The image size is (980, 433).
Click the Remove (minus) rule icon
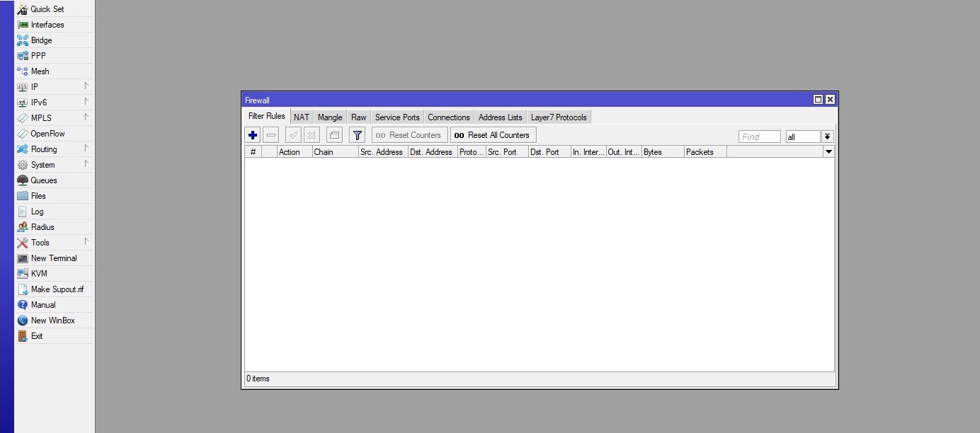click(x=271, y=135)
